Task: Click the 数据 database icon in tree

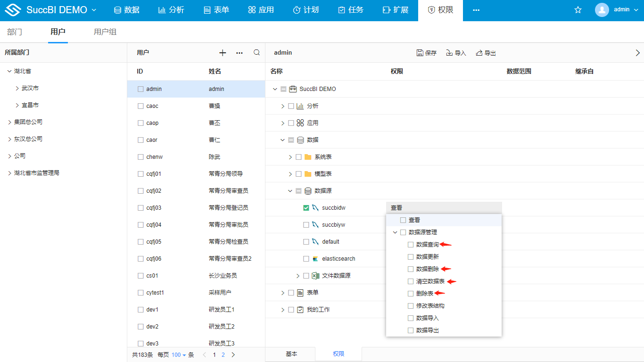Action: coord(300,140)
